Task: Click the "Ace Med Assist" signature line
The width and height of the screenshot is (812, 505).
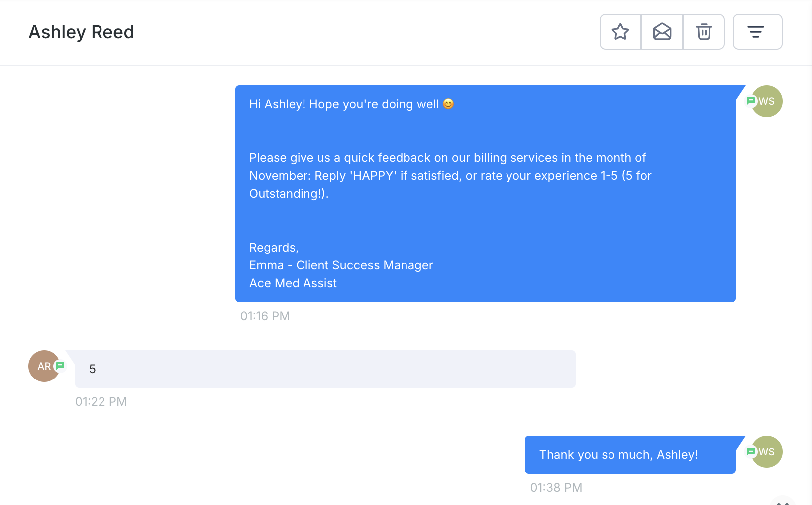Action: 293,283
